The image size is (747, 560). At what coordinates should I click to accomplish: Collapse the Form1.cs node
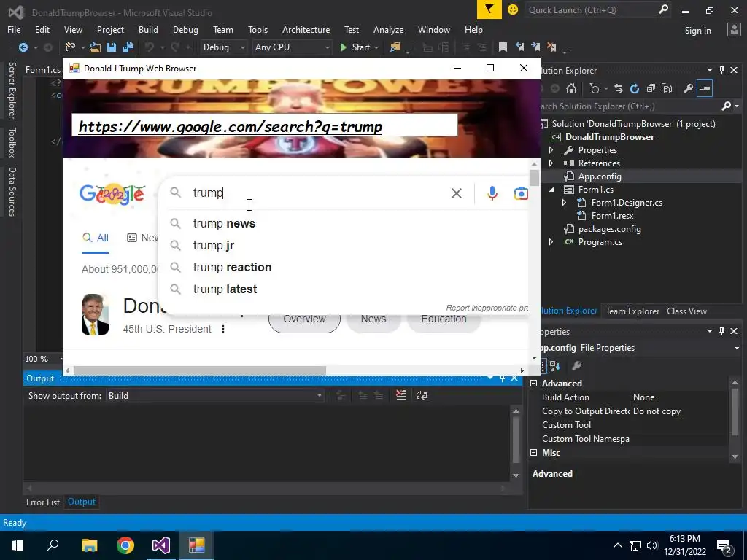pos(551,190)
